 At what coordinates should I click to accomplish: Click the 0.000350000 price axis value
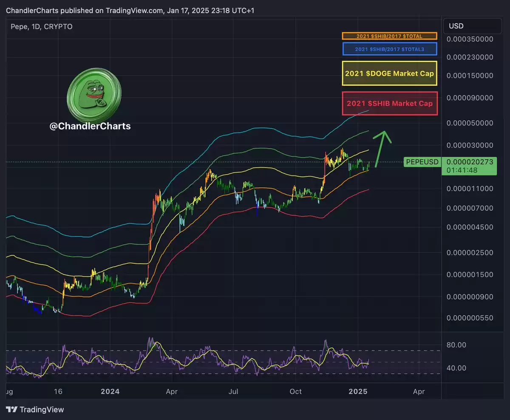(470, 39)
